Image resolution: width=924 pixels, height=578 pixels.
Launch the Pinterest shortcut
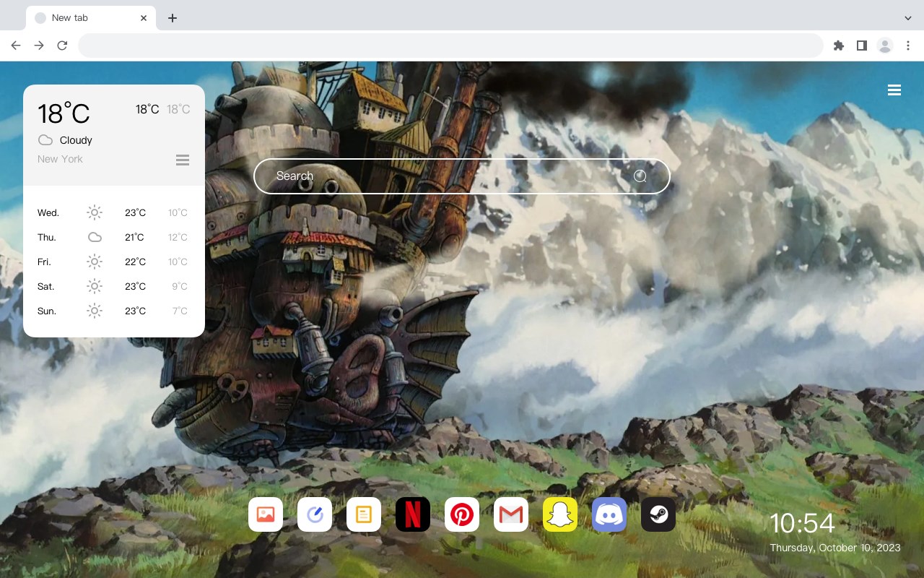[x=462, y=514]
